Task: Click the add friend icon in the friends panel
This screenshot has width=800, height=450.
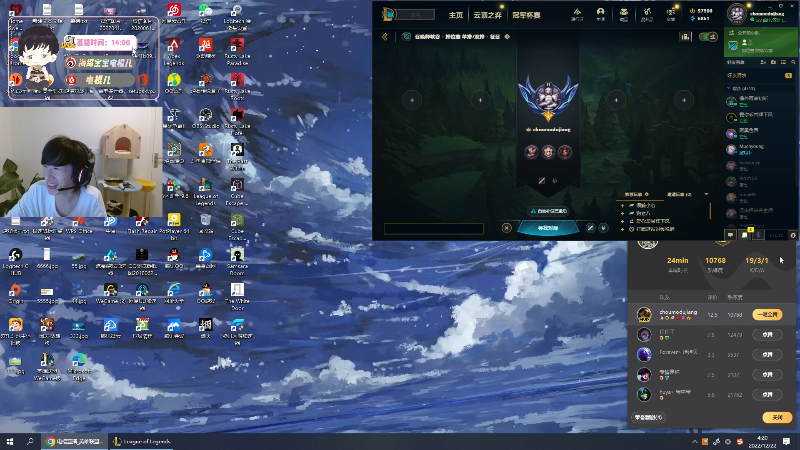Action: pyautogui.click(x=763, y=62)
